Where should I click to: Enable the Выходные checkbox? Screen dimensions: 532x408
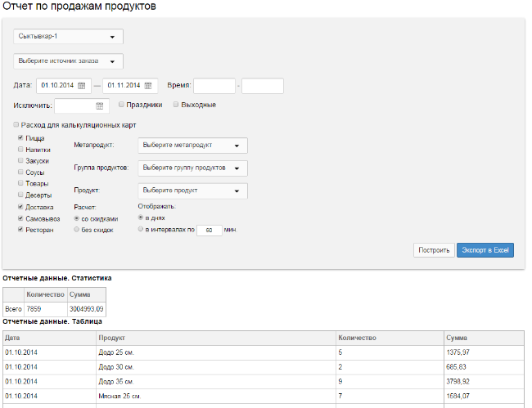point(176,105)
